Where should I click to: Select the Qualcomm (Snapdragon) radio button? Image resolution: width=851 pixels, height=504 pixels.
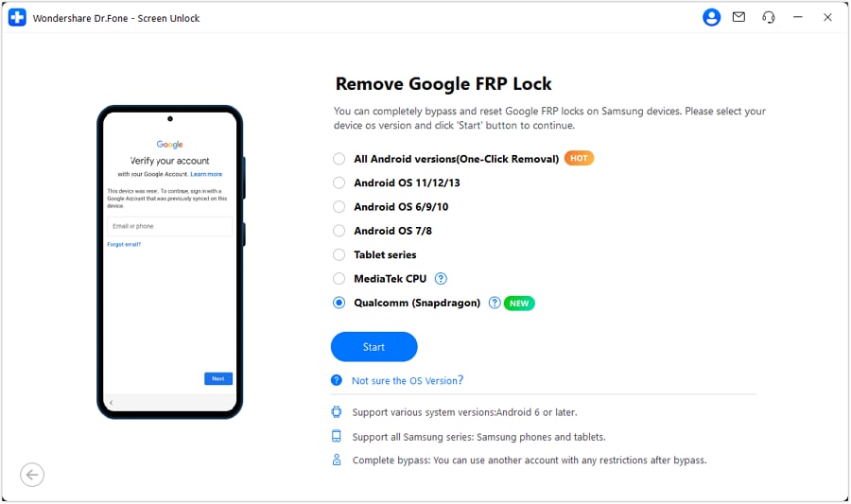[x=339, y=303]
